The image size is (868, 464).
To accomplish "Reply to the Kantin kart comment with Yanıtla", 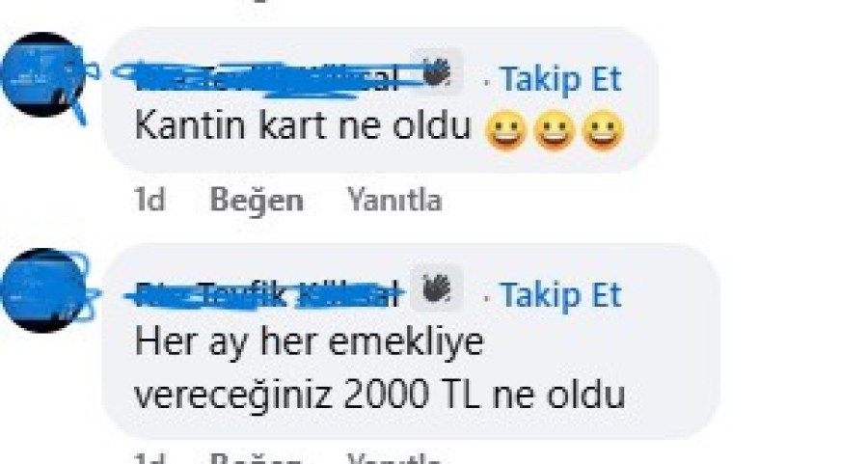I will click(x=394, y=200).
